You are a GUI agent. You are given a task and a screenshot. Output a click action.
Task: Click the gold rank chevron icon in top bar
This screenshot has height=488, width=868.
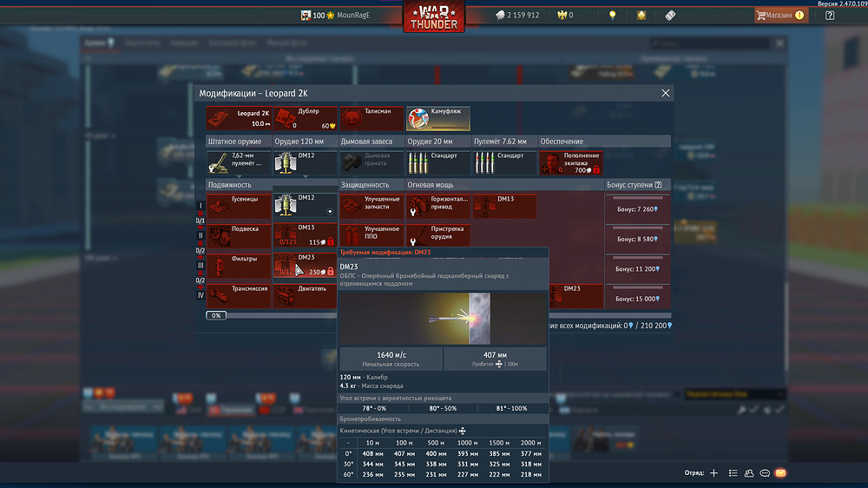641,15
